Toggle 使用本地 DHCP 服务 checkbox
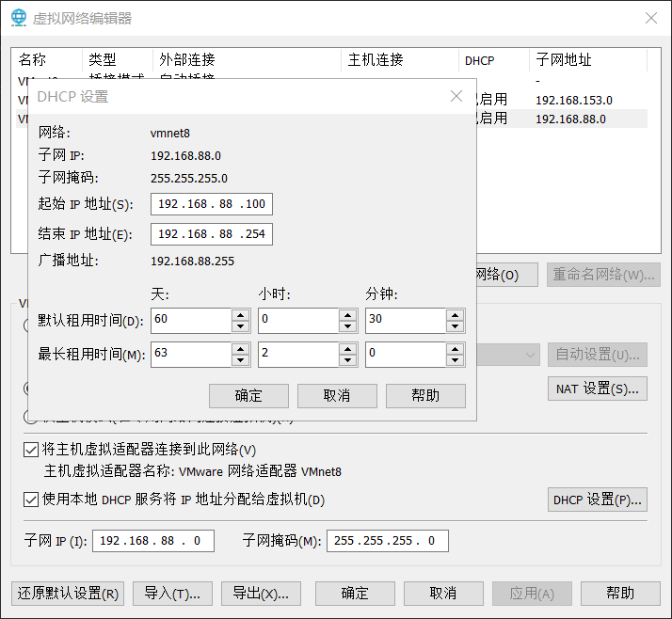Screen dimensions: 672x619 [31, 500]
